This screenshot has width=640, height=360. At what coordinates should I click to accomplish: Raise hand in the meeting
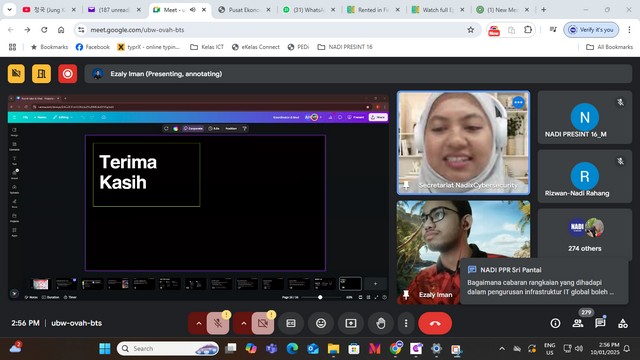380,323
